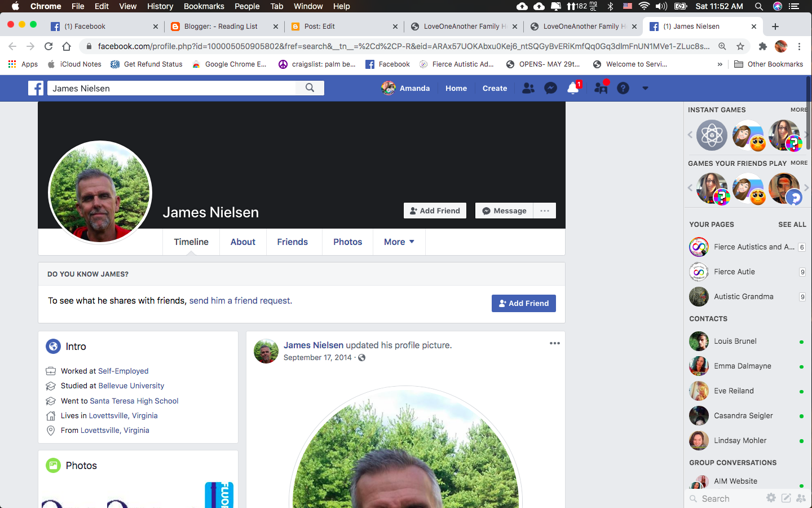Expand the More dropdown on profile tabs

pyautogui.click(x=399, y=242)
